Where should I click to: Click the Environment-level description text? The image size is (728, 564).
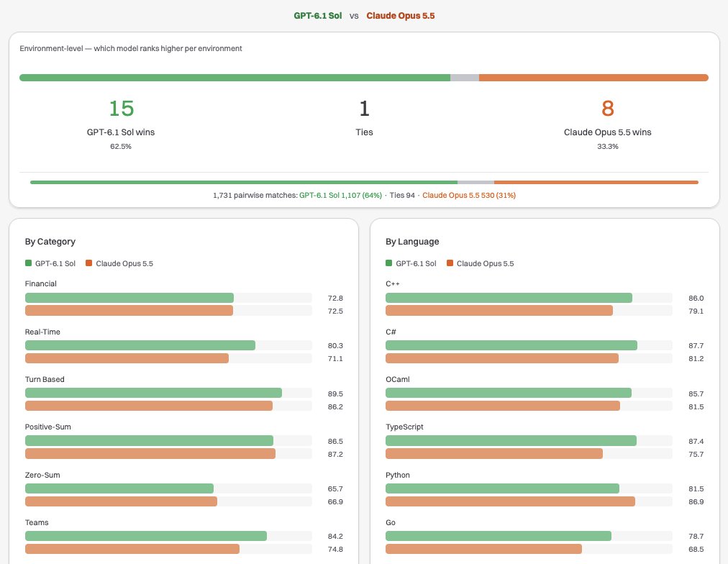click(130, 48)
